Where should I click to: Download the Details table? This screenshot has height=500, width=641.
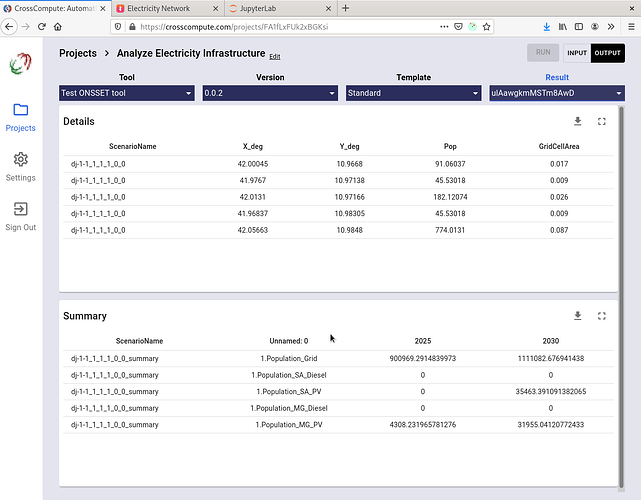tap(578, 121)
